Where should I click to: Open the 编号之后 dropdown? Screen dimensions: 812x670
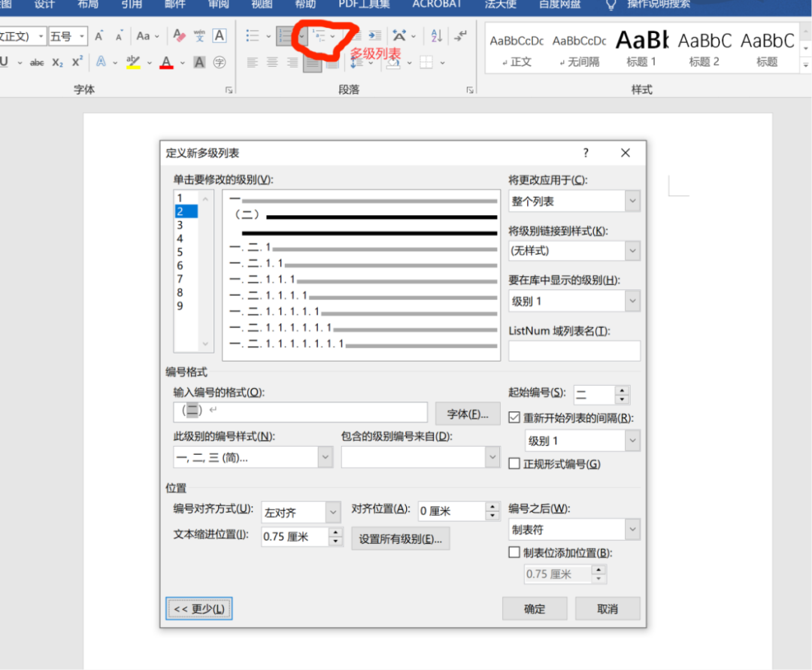574,529
